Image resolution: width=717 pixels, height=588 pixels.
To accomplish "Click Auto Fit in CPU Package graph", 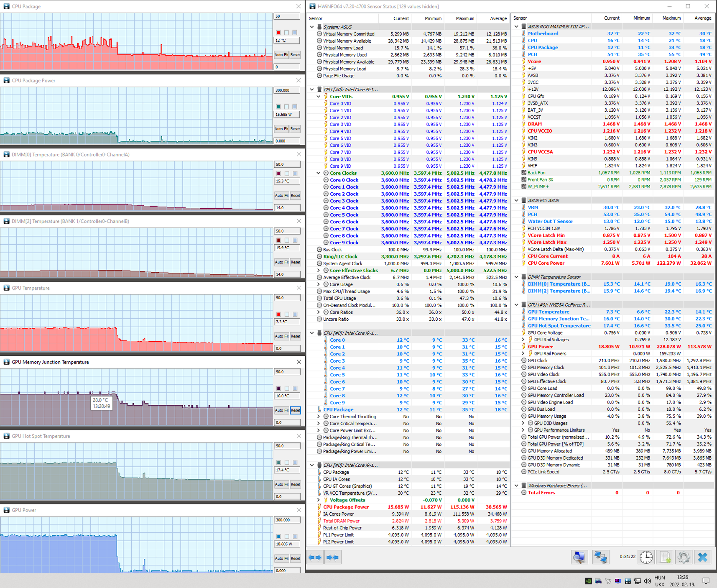I will click(x=281, y=55).
